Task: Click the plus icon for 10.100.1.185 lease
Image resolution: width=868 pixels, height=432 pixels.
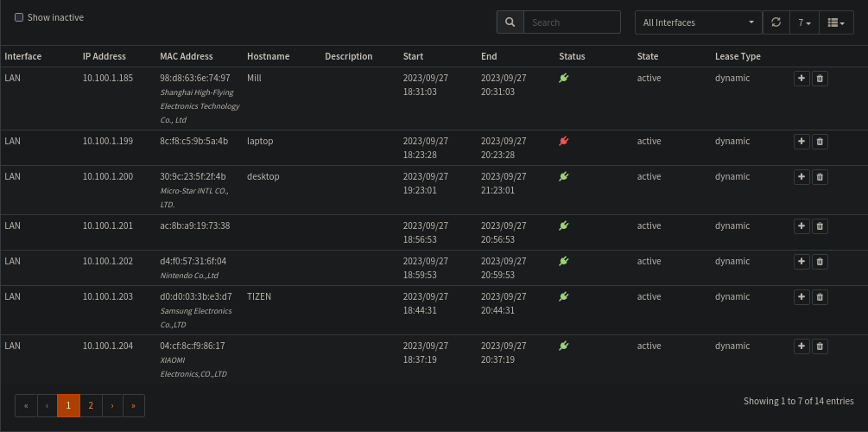Action: point(801,79)
